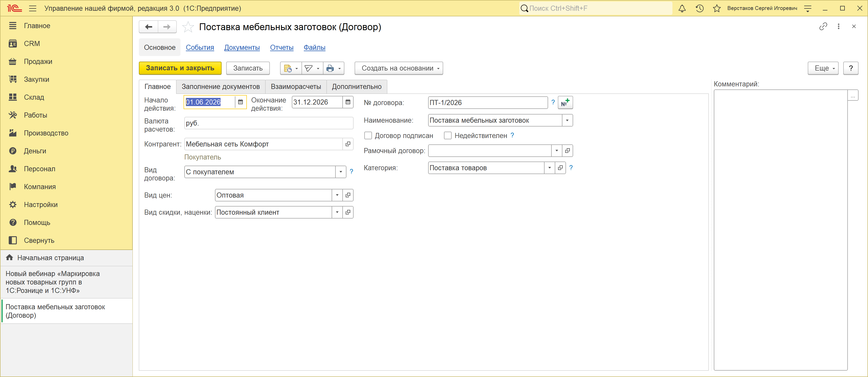The image size is (868, 377).
Task: Focus the global search field
Action: tap(596, 8)
